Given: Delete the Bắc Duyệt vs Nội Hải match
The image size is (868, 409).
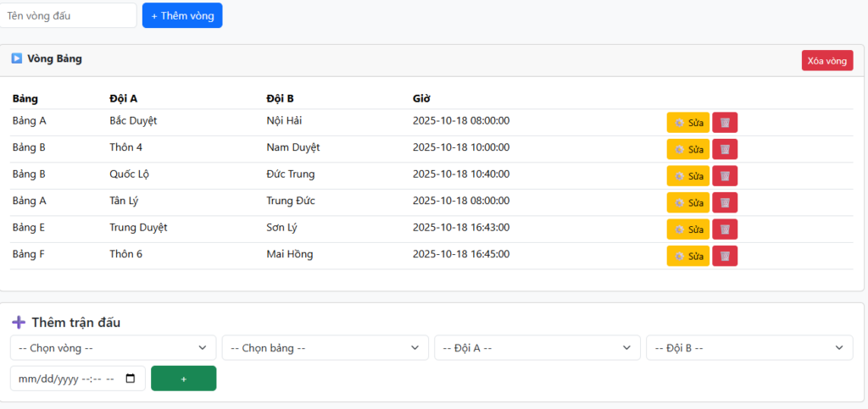Looking at the screenshot, I should coord(725,123).
